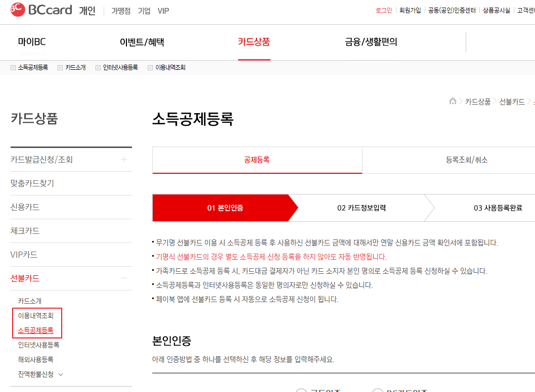Click the 로그인 link
535x392 pixels.
coord(384,10)
